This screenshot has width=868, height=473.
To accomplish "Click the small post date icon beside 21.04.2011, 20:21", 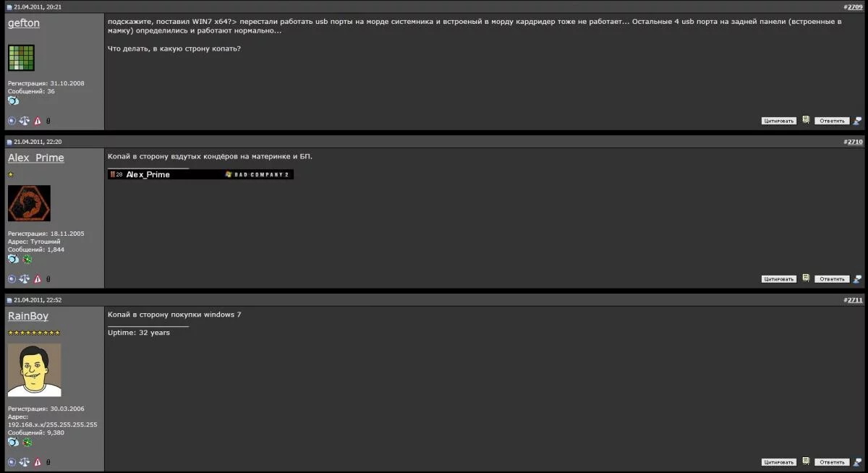I will pyautogui.click(x=9, y=6).
